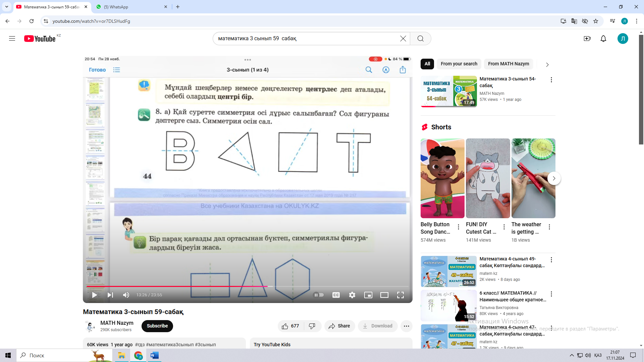Open the Create video icon
Screen dimensions: 644x362
click(587, 39)
